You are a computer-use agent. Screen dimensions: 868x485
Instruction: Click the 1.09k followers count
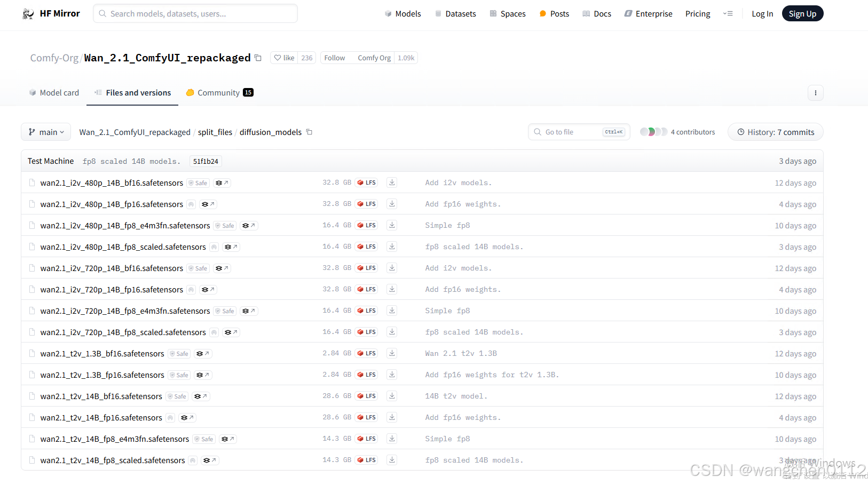406,58
